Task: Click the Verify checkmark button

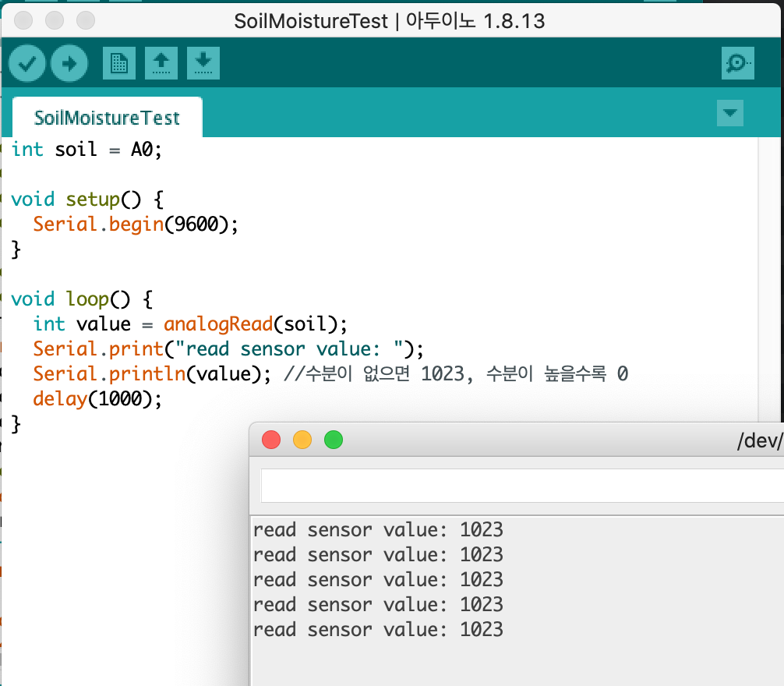Action: pos(27,63)
